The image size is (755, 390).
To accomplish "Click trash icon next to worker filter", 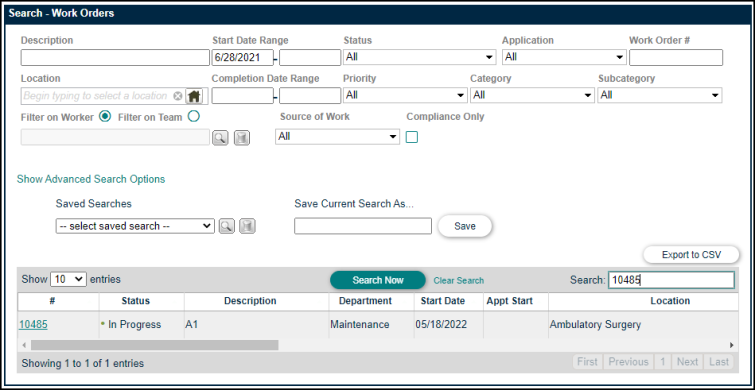I will (x=242, y=138).
